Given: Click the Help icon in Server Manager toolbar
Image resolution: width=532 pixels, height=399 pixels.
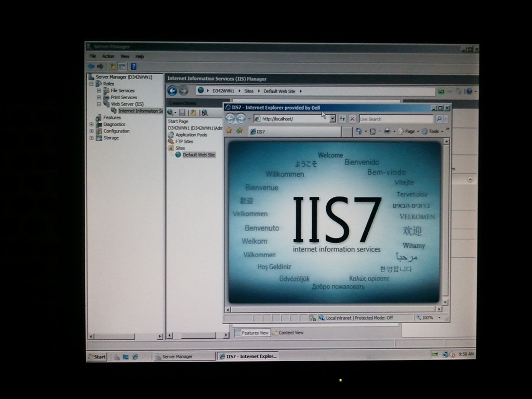Looking at the screenshot, I should click(134, 66).
